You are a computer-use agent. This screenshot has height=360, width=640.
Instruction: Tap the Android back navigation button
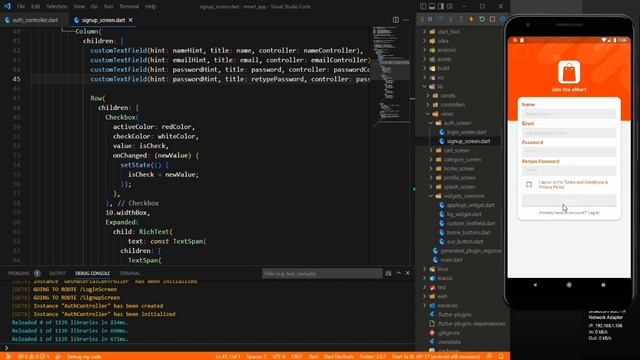[x=535, y=285]
